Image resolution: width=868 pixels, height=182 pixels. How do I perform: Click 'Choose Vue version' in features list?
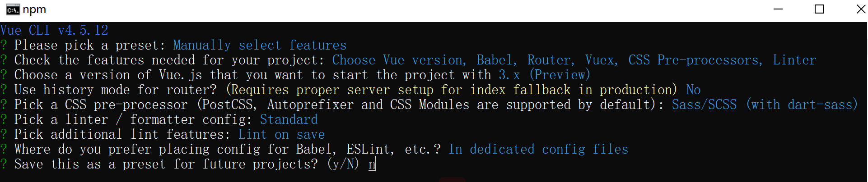pyautogui.click(x=397, y=60)
